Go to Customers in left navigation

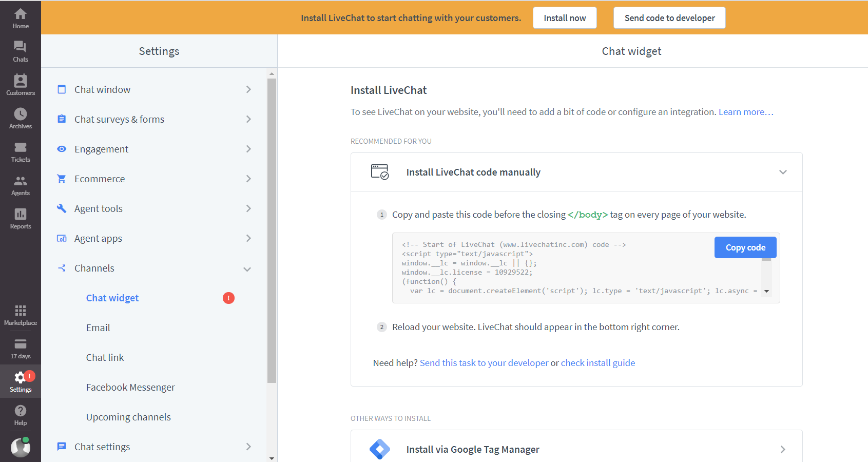point(20,85)
